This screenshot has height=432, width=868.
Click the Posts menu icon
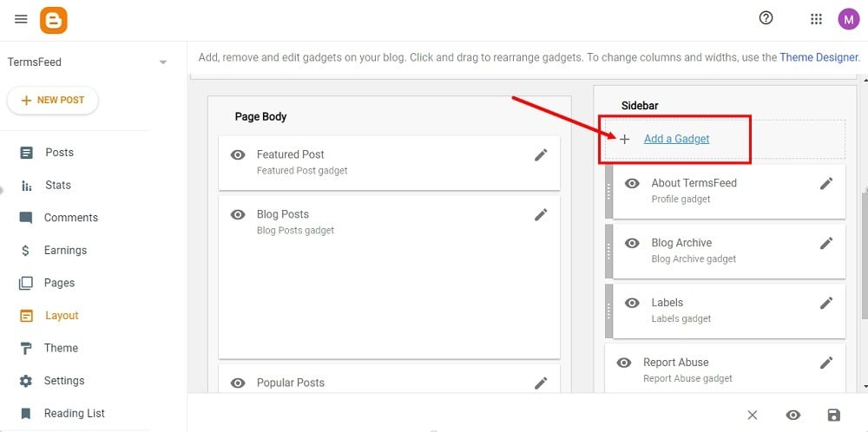coord(26,153)
